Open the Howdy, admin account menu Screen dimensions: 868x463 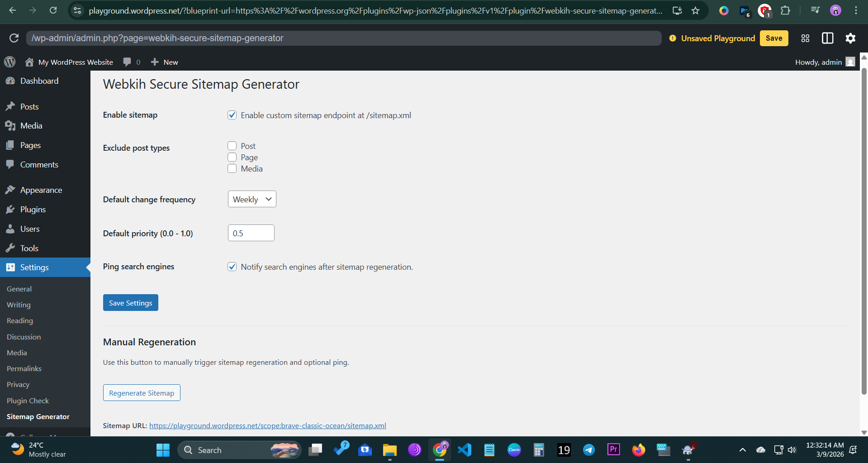tap(824, 62)
